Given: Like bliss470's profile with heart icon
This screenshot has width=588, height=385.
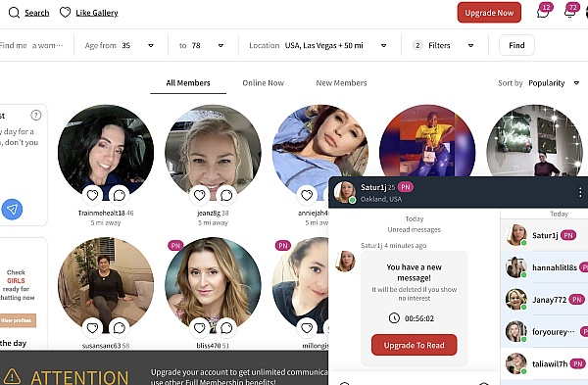Looking at the screenshot, I should click(200, 328).
